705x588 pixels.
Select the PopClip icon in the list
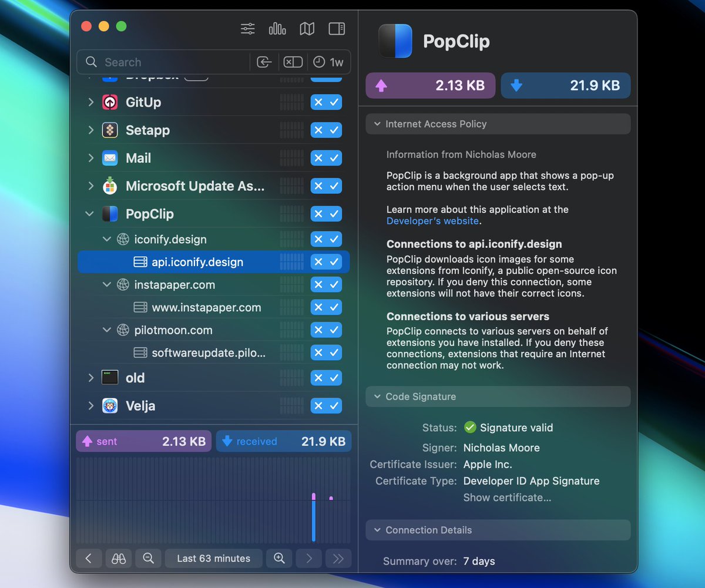(110, 214)
